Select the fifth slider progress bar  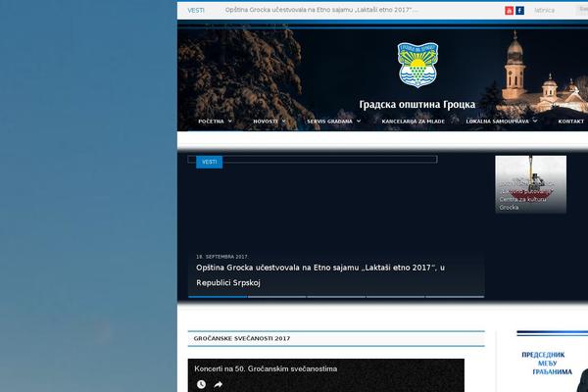(455, 297)
